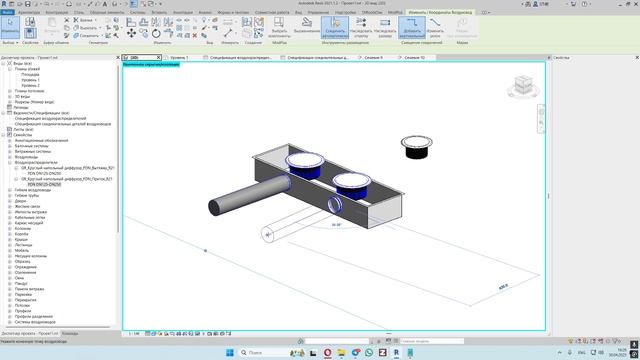Click Выбрать компоненты in MHelper panel
Image resolution: width=640 pixels, height=360 pixels.
click(279, 27)
